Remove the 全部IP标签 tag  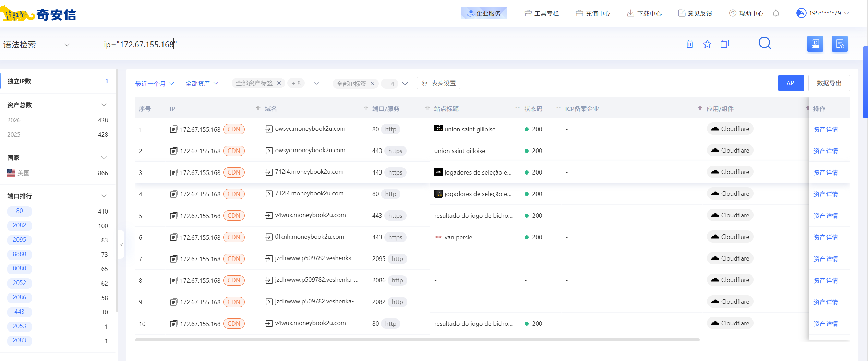click(x=373, y=83)
